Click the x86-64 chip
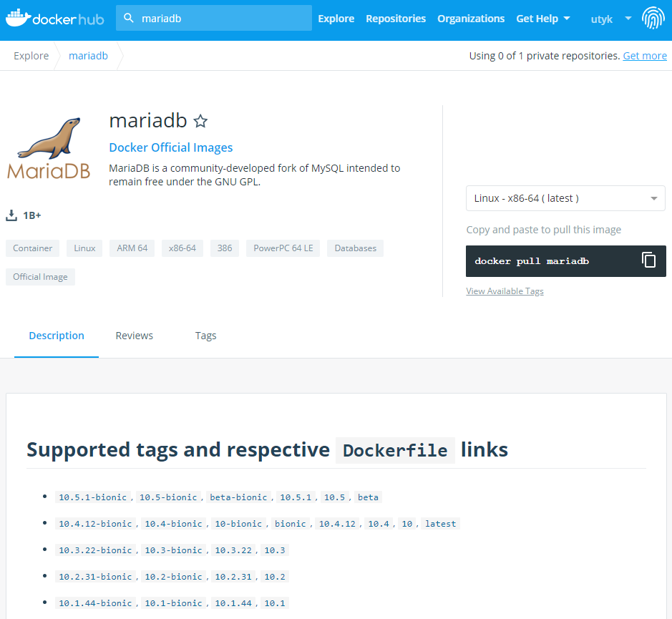This screenshot has width=672, height=619. coord(182,248)
